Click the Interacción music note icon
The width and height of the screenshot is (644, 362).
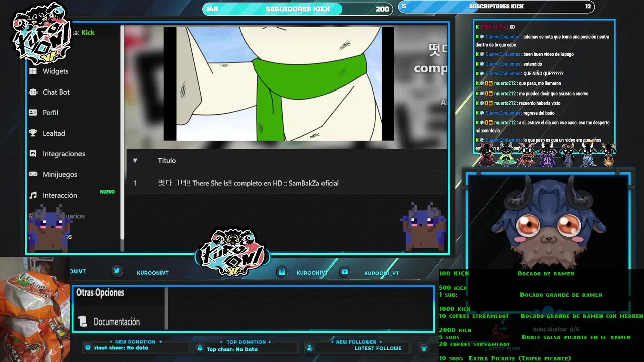[33, 195]
